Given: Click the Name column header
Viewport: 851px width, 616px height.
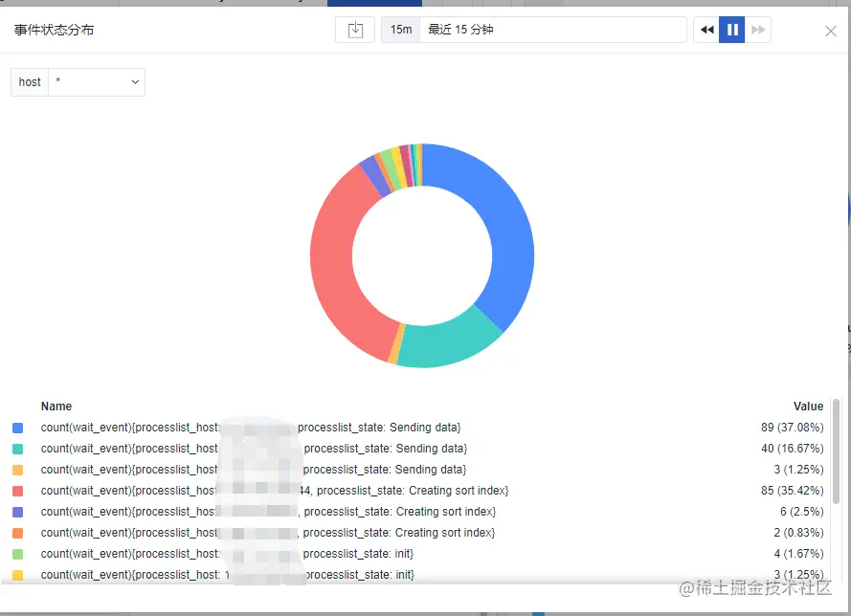Looking at the screenshot, I should [56, 407].
